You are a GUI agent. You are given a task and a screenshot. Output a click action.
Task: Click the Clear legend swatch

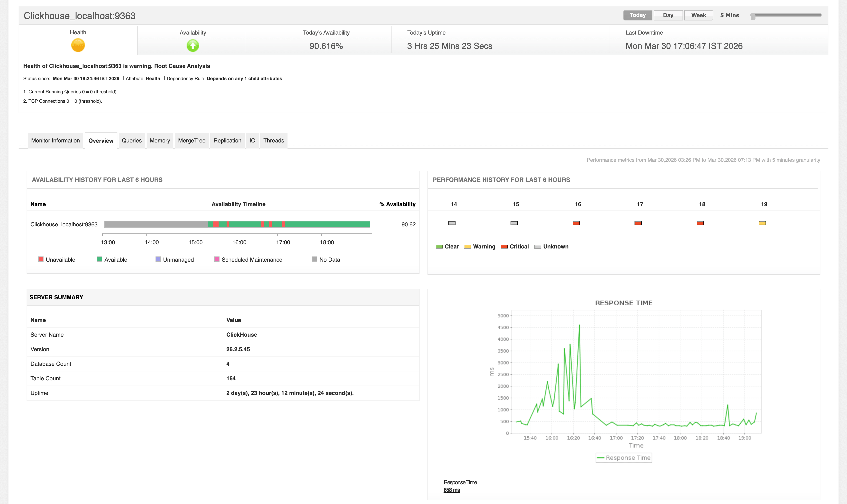pyautogui.click(x=439, y=247)
